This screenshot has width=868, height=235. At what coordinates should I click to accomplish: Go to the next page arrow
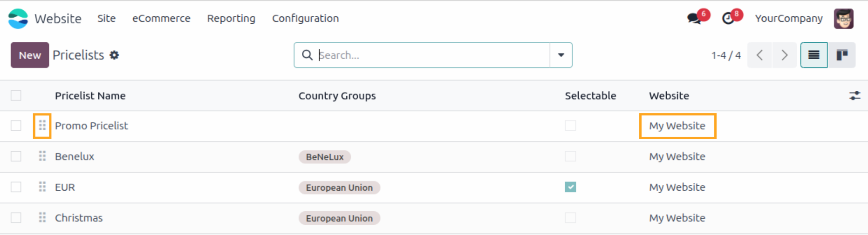click(x=785, y=55)
